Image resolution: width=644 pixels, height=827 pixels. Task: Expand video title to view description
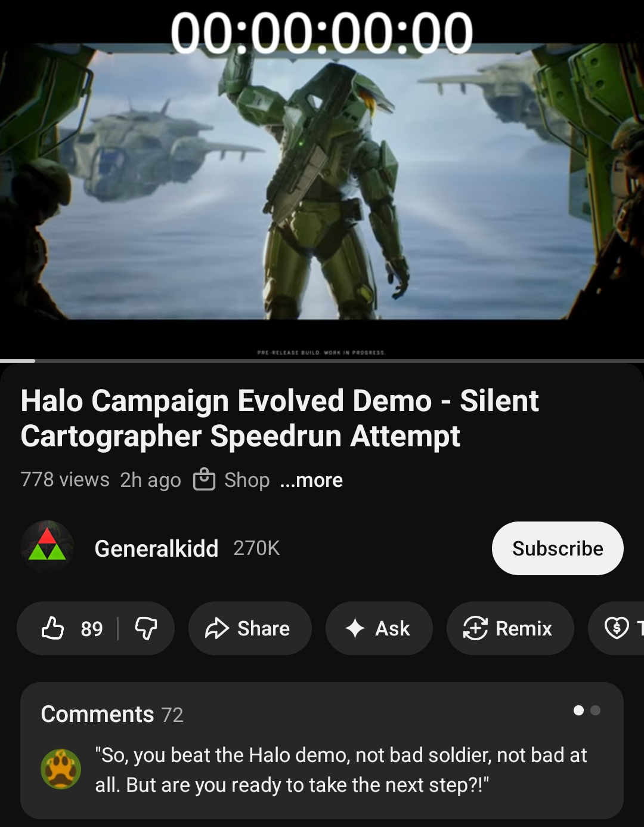[280, 418]
